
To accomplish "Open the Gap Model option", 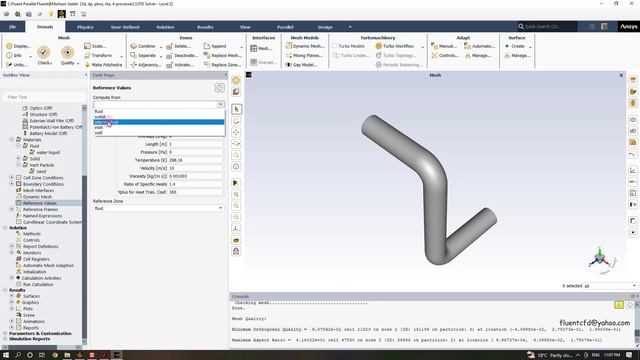I will (301, 64).
